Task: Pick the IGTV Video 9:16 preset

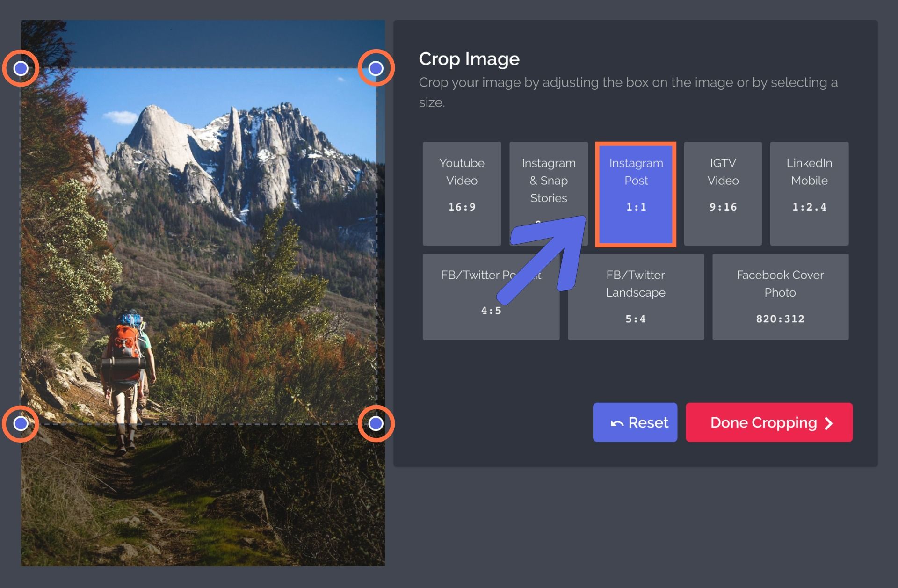Action: click(x=723, y=193)
